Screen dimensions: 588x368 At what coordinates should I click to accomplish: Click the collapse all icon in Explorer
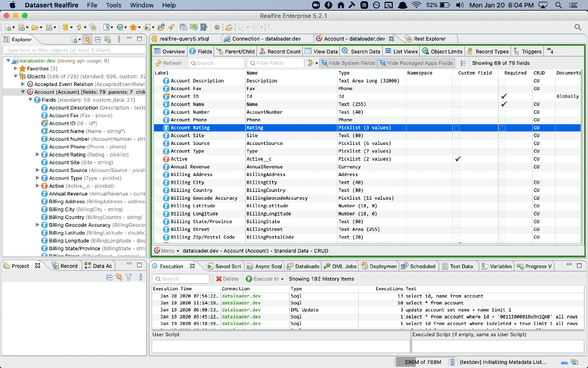tap(98, 39)
